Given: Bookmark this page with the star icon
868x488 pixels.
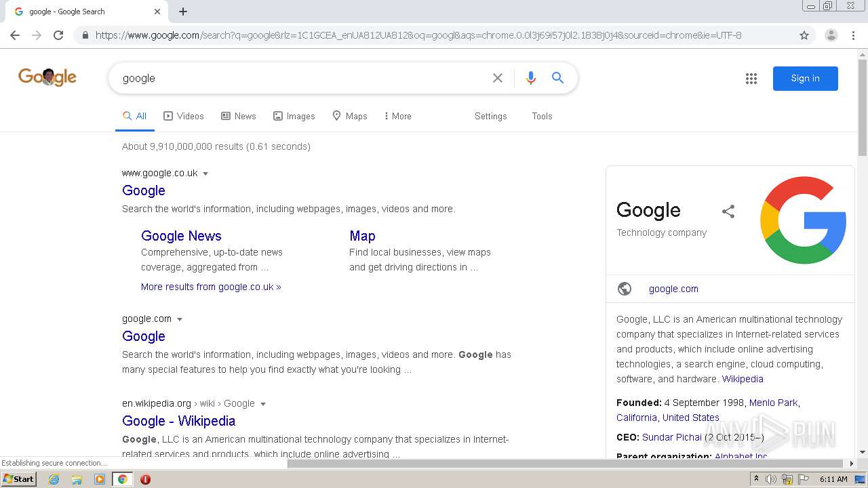Looking at the screenshot, I should point(804,35).
